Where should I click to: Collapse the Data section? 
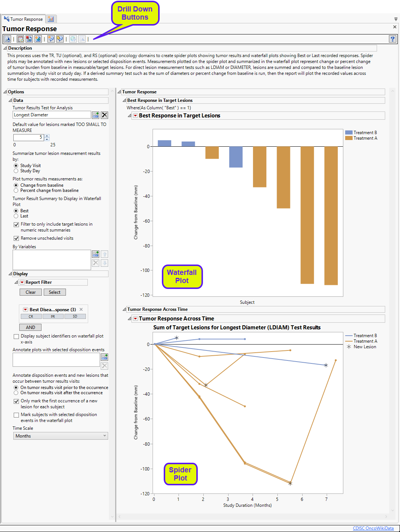10,100
